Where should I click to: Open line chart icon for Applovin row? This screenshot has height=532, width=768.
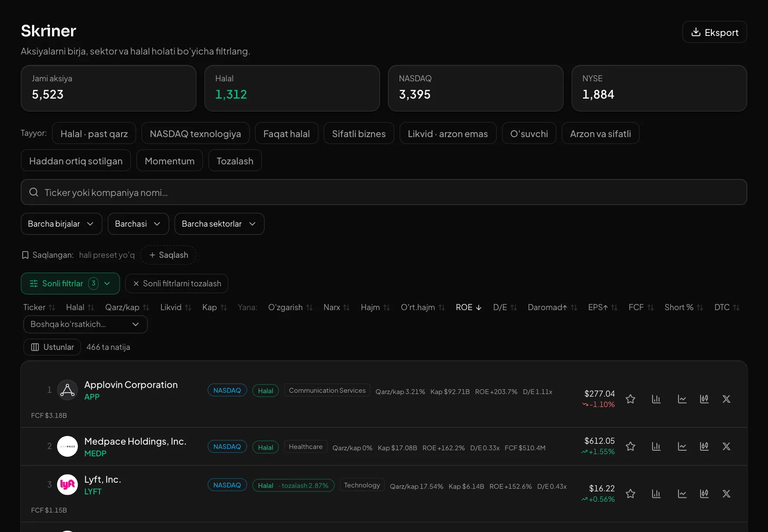coord(682,399)
